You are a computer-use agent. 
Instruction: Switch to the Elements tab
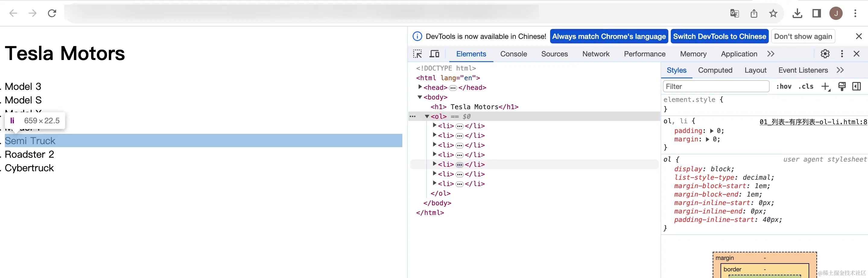(x=471, y=54)
